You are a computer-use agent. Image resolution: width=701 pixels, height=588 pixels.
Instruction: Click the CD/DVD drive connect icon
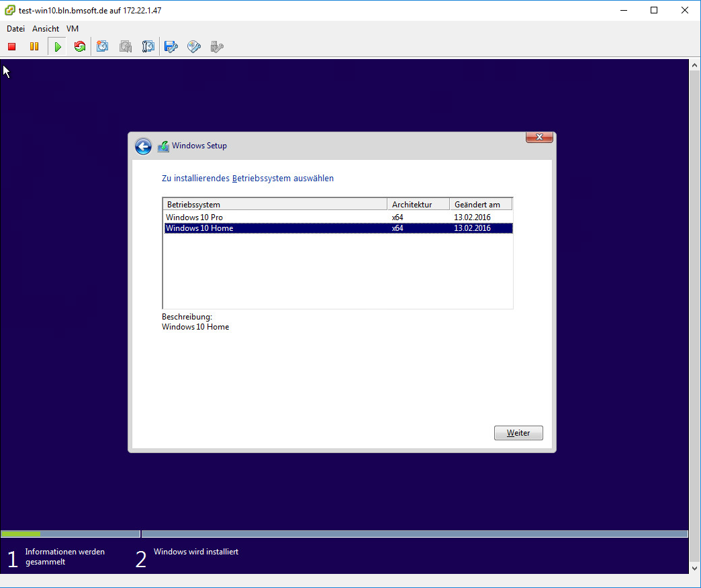(194, 46)
